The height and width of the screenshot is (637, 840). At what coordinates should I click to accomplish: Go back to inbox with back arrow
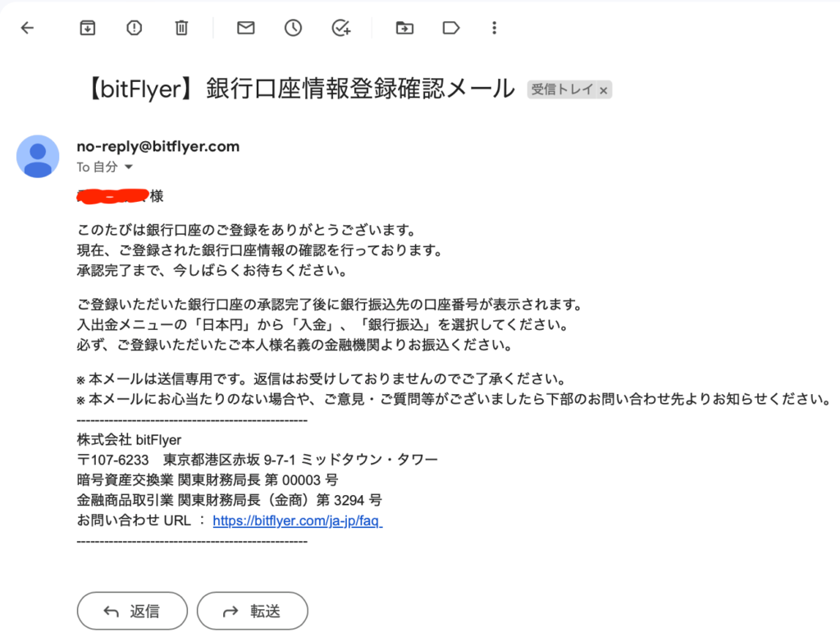tap(27, 28)
